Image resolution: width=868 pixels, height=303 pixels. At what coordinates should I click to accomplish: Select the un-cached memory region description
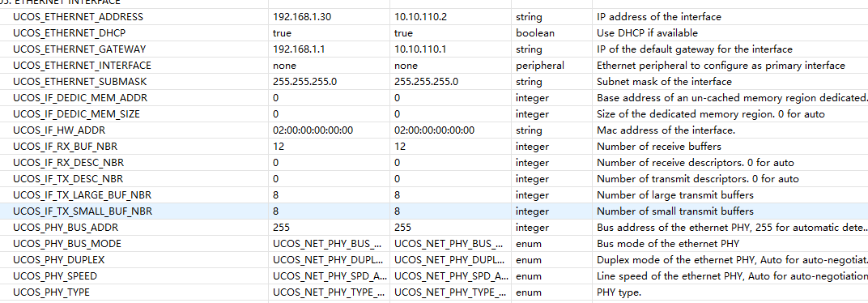732,98
